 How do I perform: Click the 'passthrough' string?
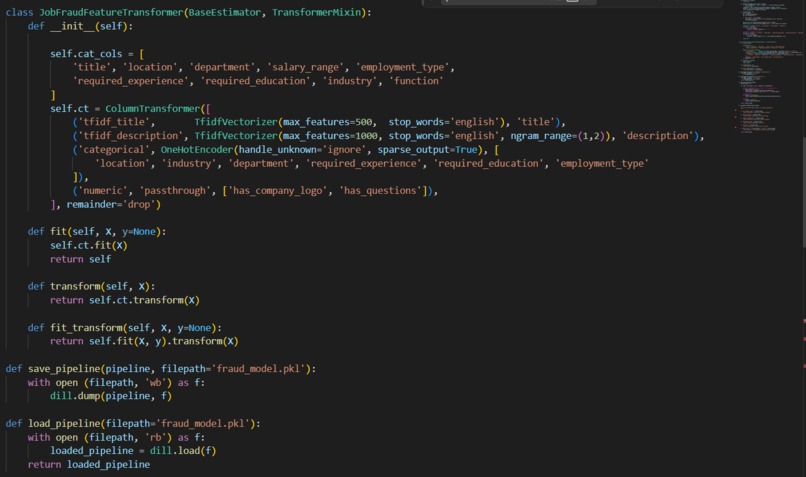(x=175, y=191)
